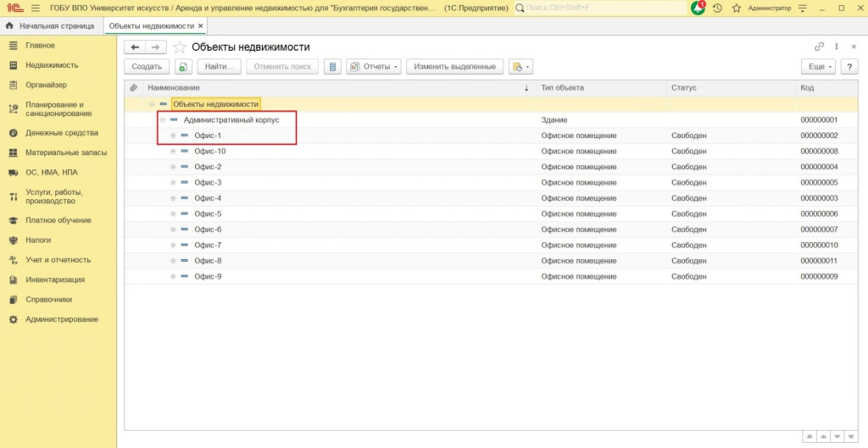The image size is (868, 448).
Task: Click the copy-to-create icon next to Создать
Action: [183, 67]
